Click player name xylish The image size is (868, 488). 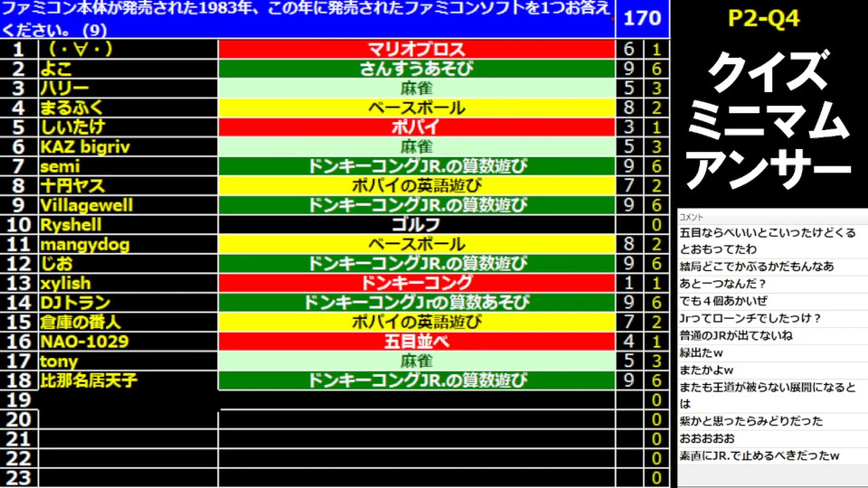tap(65, 283)
